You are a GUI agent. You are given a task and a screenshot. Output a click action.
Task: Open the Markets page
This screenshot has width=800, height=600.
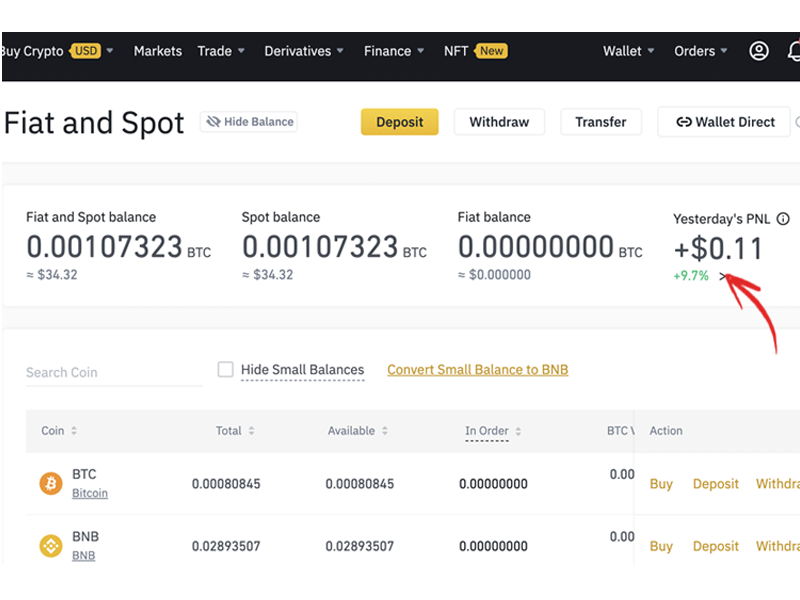(x=158, y=51)
